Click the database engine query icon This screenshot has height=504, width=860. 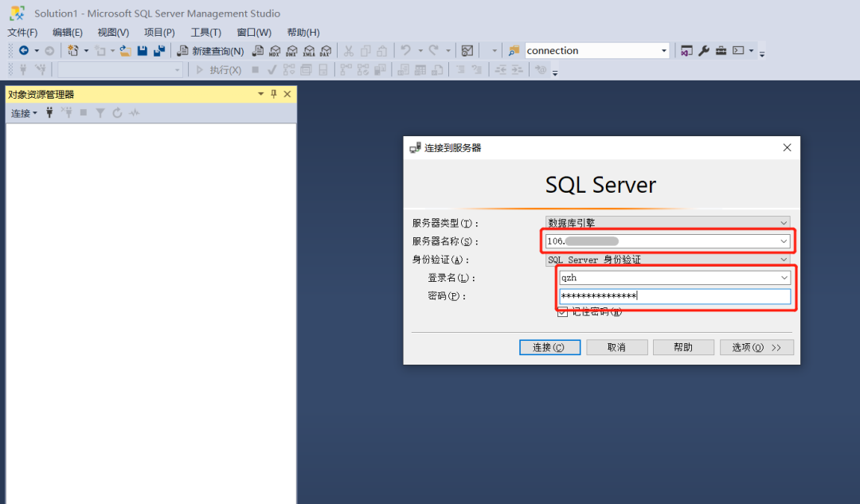click(258, 50)
